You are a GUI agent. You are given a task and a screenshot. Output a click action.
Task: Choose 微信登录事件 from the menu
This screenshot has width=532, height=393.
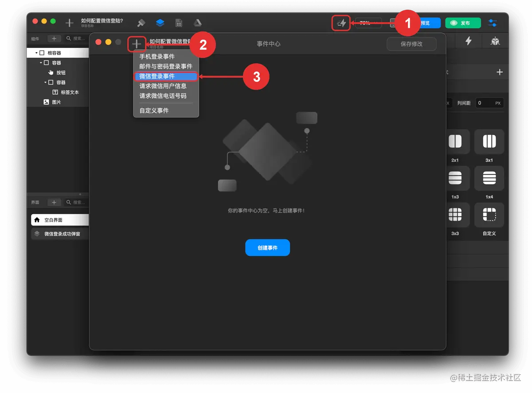coord(166,76)
